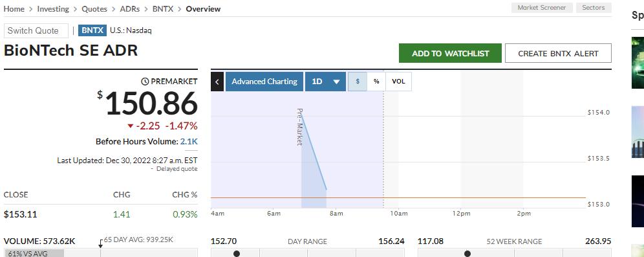
Task: Toggle chart to dollar view
Action: coord(358,82)
